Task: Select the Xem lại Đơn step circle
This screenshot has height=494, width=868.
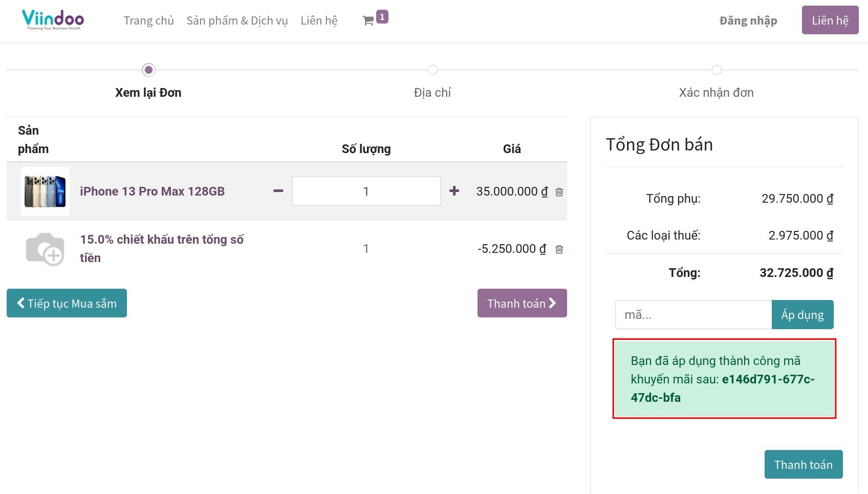Action: click(x=148, y=70)
